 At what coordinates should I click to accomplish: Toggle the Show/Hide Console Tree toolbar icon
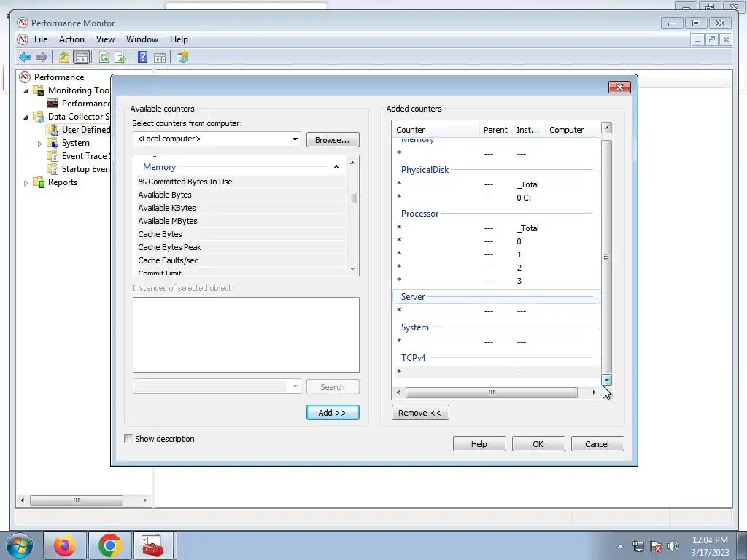pyautogui.click(x=82, y=58)
